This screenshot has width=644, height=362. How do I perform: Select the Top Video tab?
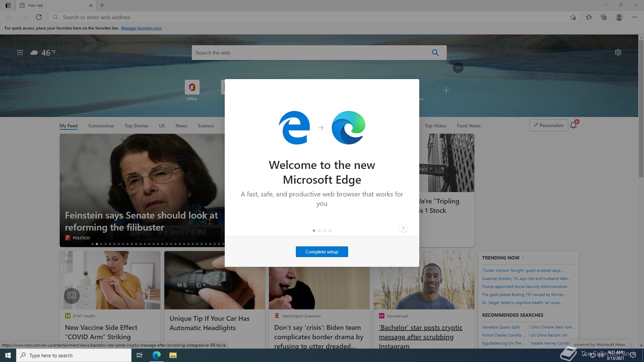[435, 126]
